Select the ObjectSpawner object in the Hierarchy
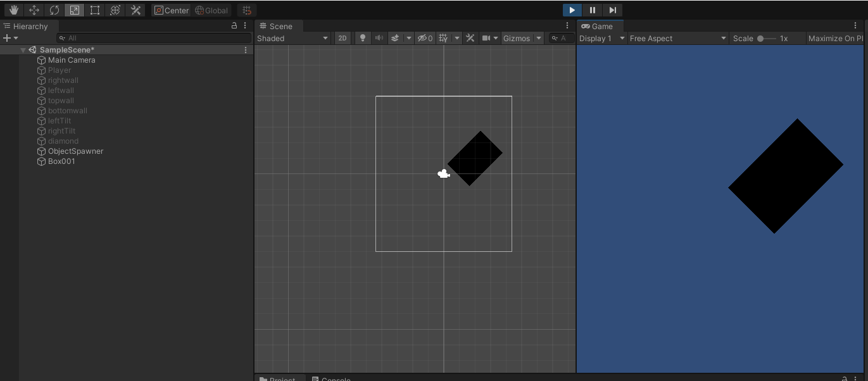 pos(76,151)
